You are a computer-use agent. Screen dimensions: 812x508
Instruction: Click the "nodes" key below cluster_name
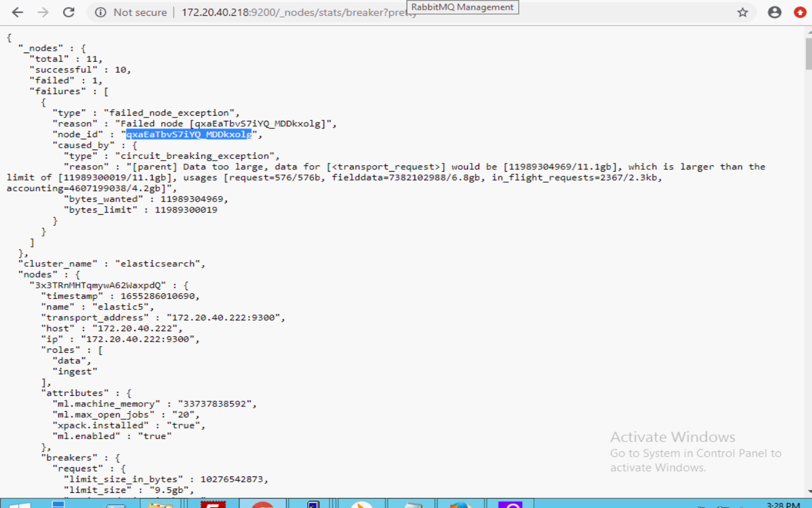(x=38, y=274)
